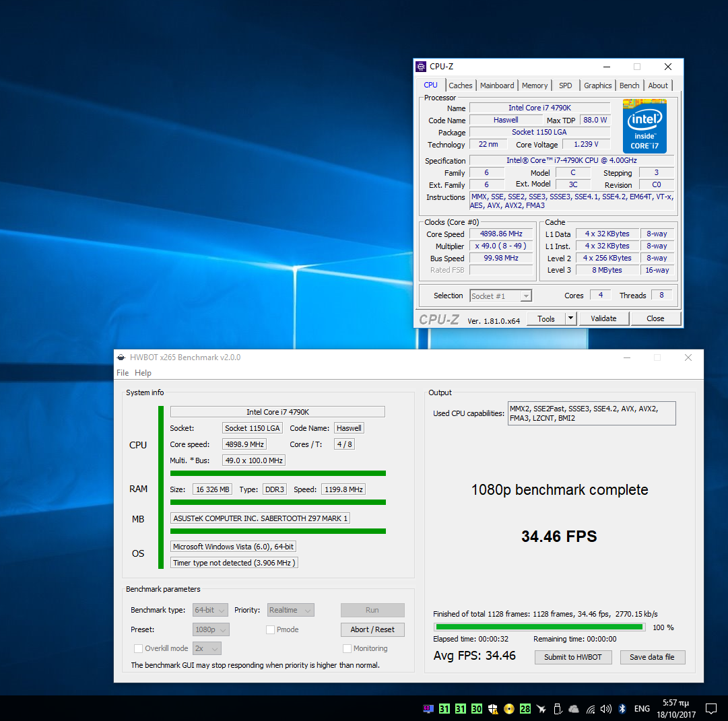Screen dimensions: 728x721
Task: Open the File menu in HWBOT x265
Action: point(123,373)
